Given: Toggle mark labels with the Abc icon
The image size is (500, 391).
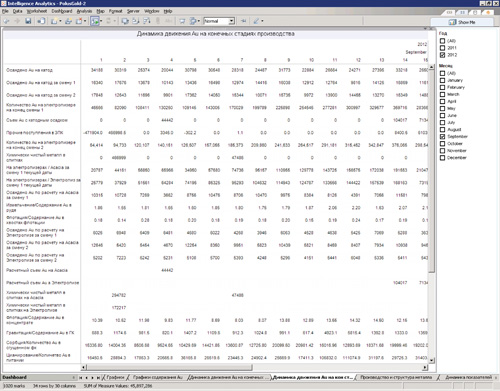Looking at the screenshot, I should click(169, 21).
